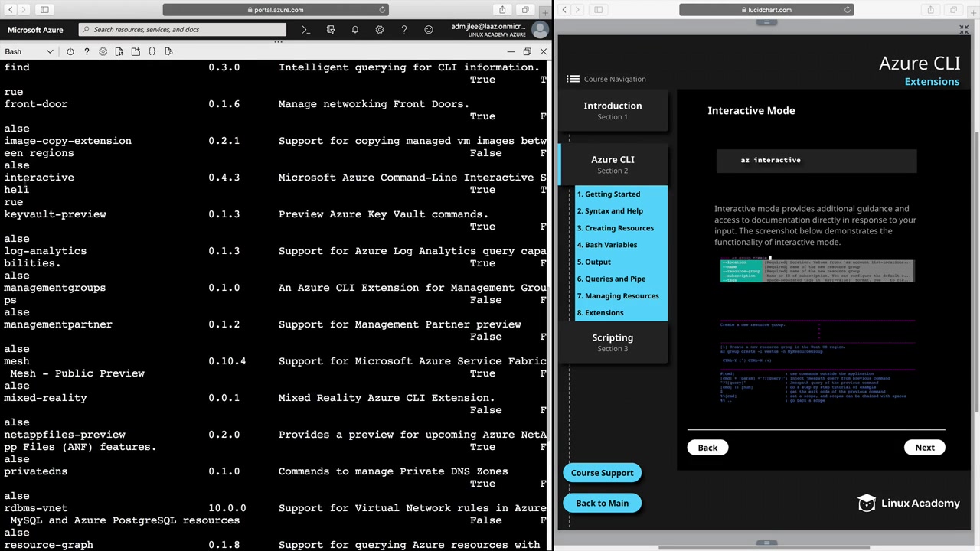
Task: Open Course Support
Action: (x=602, y=473)
